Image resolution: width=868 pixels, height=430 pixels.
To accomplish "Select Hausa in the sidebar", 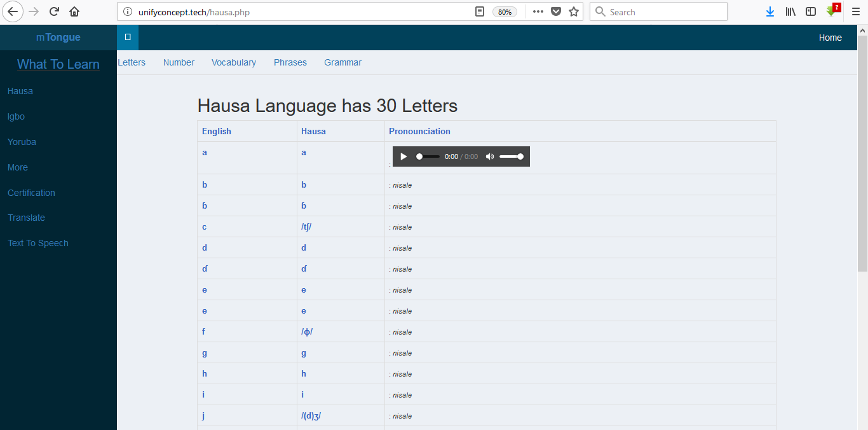I will [20, 91].
